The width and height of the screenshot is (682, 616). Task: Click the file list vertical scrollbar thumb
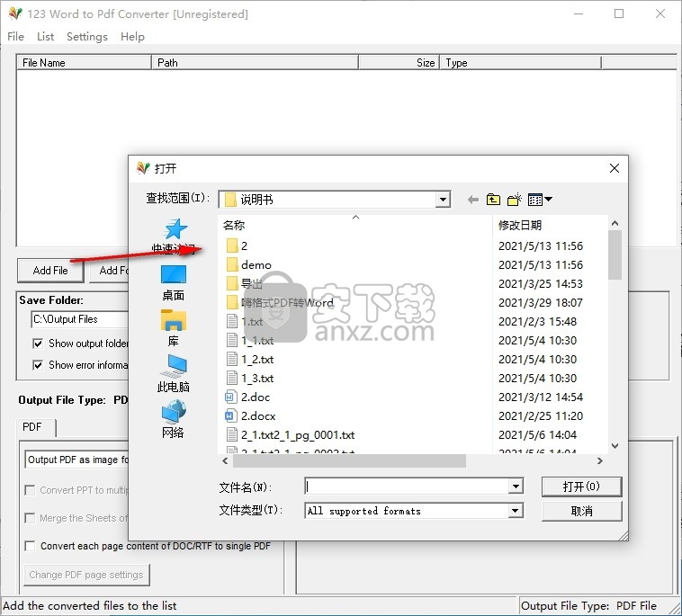tap(615, 254)
